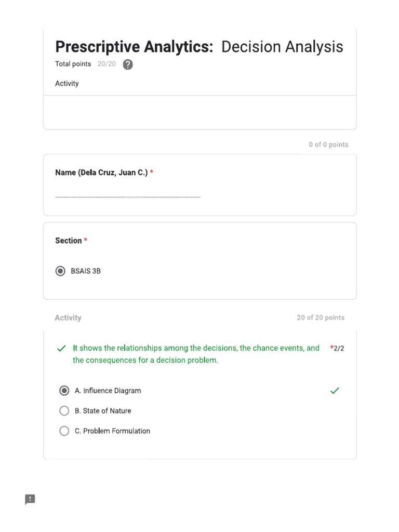Click the Total points 20/20 score
Screen dimensions: 399x532
pos(86,64)
